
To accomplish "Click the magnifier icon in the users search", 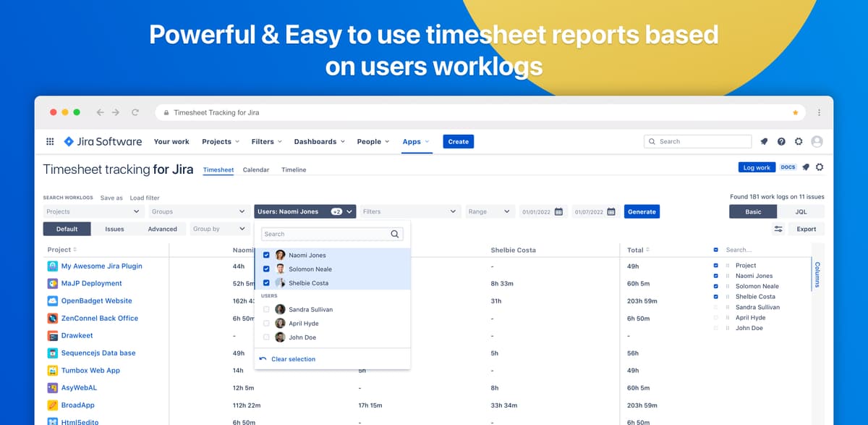I will [x=394, y=234].
